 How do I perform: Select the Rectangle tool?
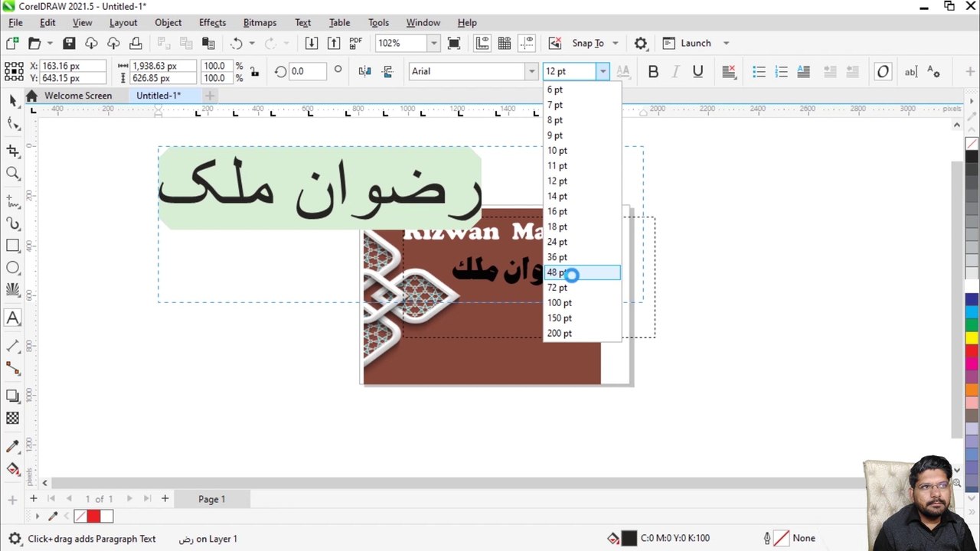(x=13, y=246)
